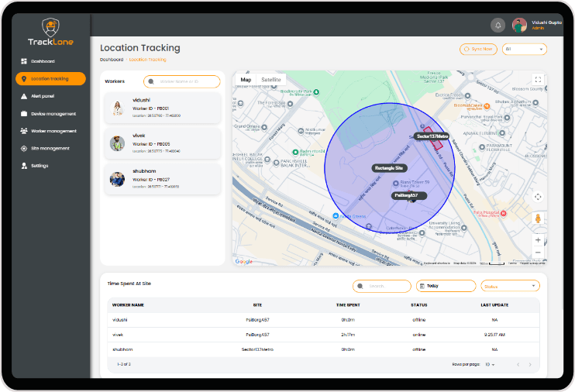The height and width of the screenshot is (392, 575).
Task: Select the vivek worker card
Action: pos(163,143)
